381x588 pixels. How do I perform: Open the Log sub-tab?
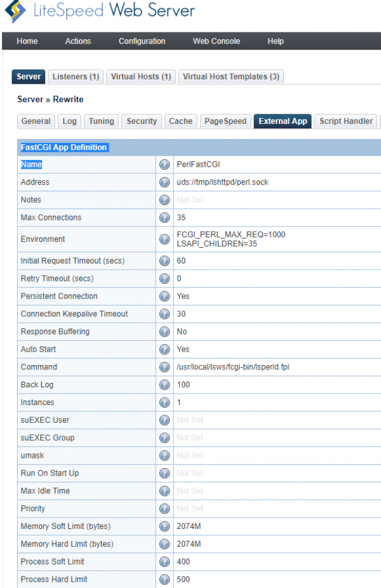pos(69,121)
